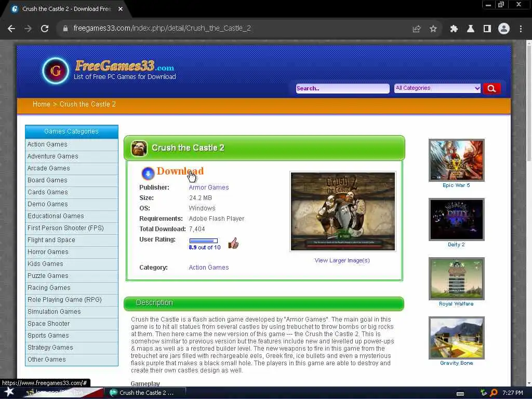The height and width of the screenshot is (399, 532).
Task: Click the padlock site info icon
Action: tap(65, 29)
